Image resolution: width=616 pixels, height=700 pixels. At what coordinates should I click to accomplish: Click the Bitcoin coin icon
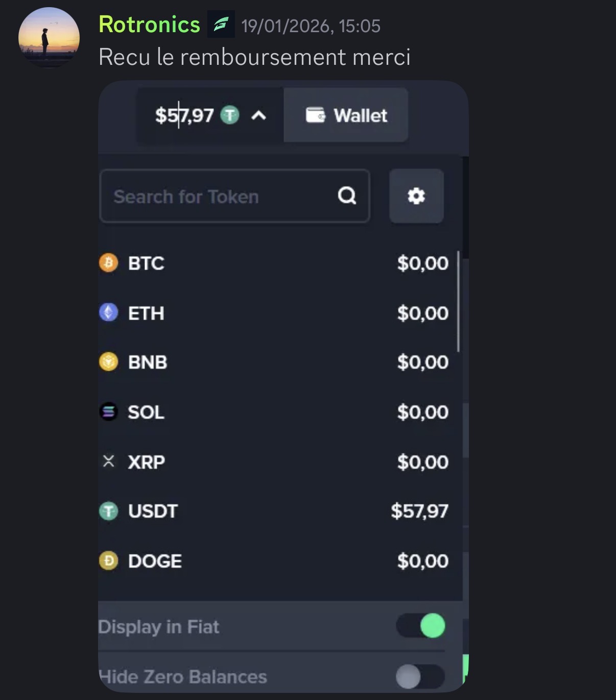[108, 263]
